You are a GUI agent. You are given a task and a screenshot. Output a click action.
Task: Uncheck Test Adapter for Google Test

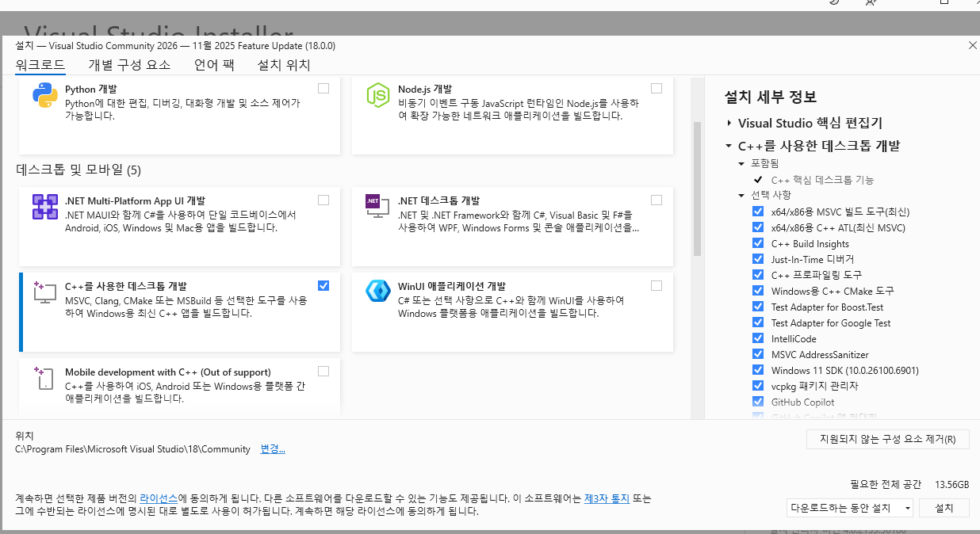pyautogui.click(x=758, y=322)
